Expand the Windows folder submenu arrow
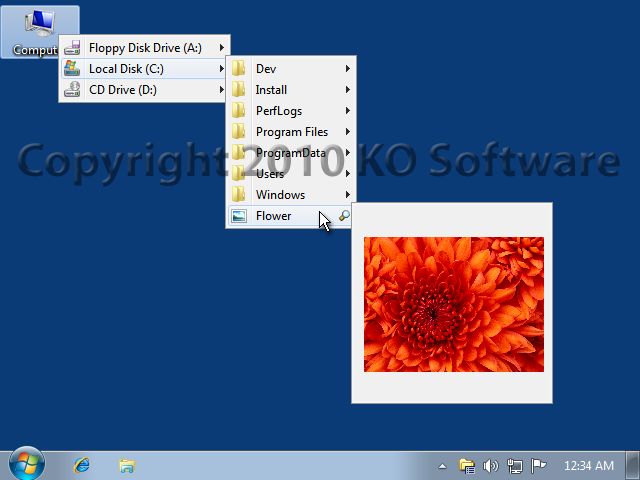The width and height of the screenshot is (640, 480). point(347,195)
